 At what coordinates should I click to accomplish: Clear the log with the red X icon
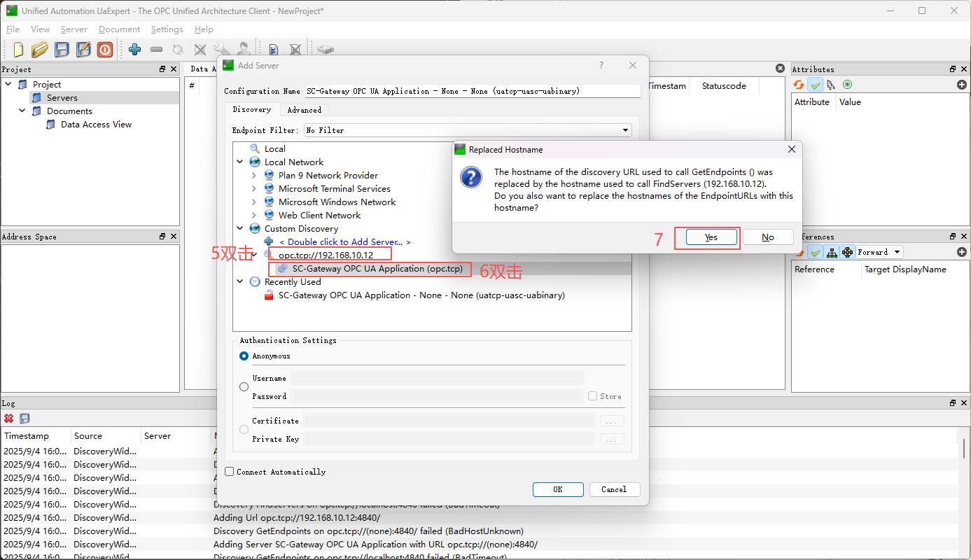point(9,419)
